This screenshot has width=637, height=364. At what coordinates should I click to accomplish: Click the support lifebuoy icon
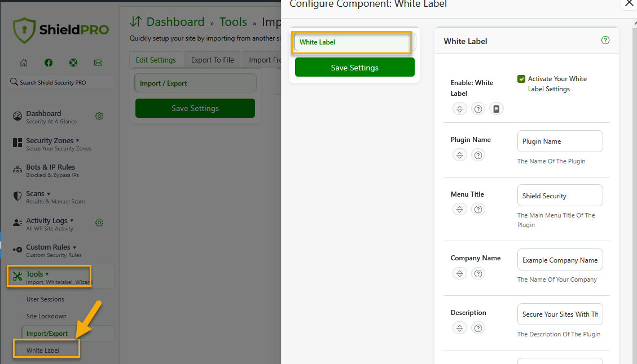pos(73,63)
